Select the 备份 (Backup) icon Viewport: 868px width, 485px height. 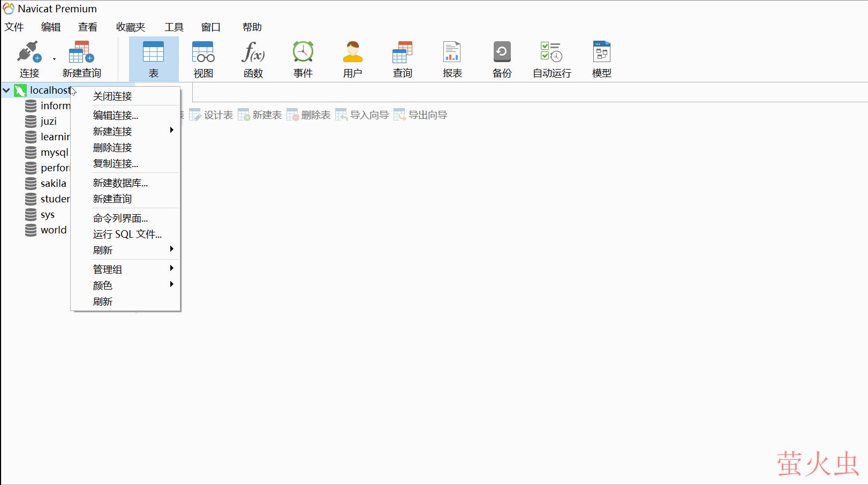click(x=501, y=58)
